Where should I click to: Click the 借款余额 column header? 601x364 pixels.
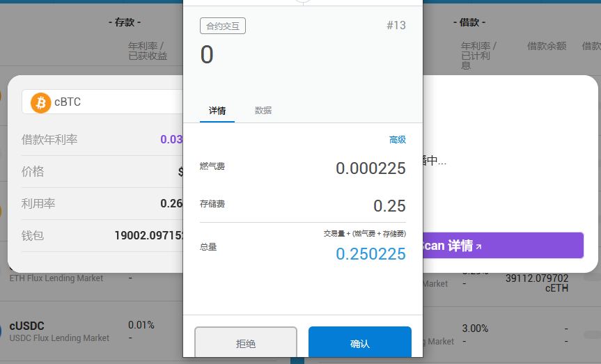pyautogui.click(x=547, y=47)
